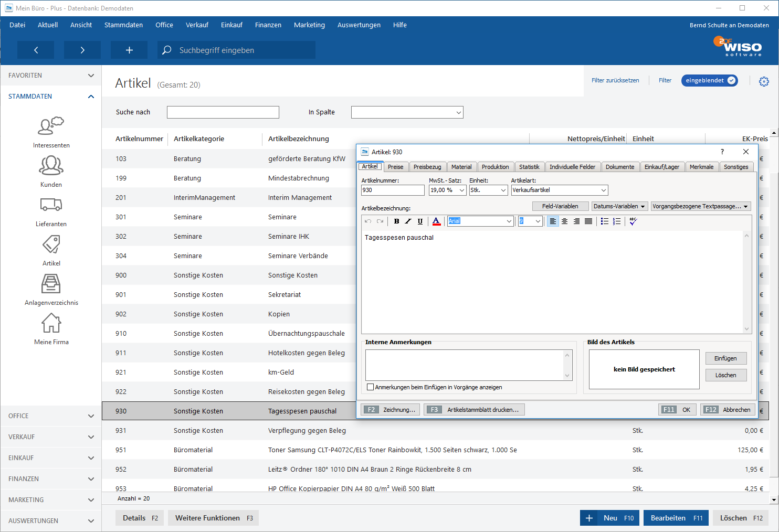This screenshot has width=779, height=532.
Task: Open the Datei menu
Action: [x=17, y=25]
